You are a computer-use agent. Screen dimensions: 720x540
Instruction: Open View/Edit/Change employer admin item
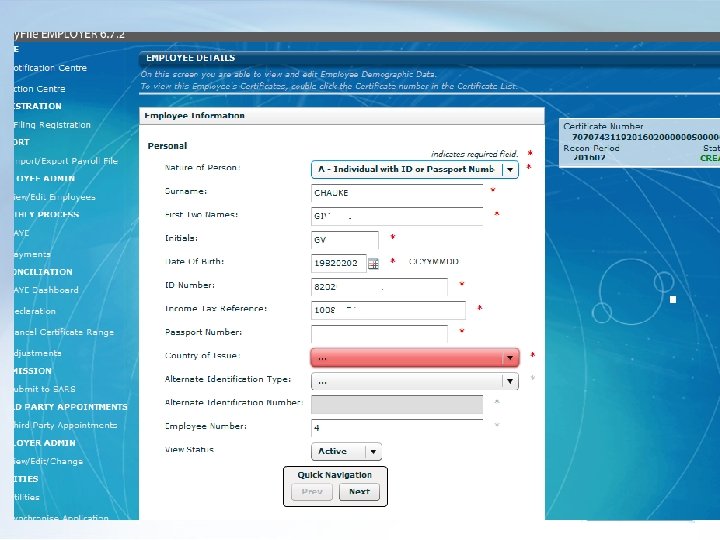(x=48, y=461)
